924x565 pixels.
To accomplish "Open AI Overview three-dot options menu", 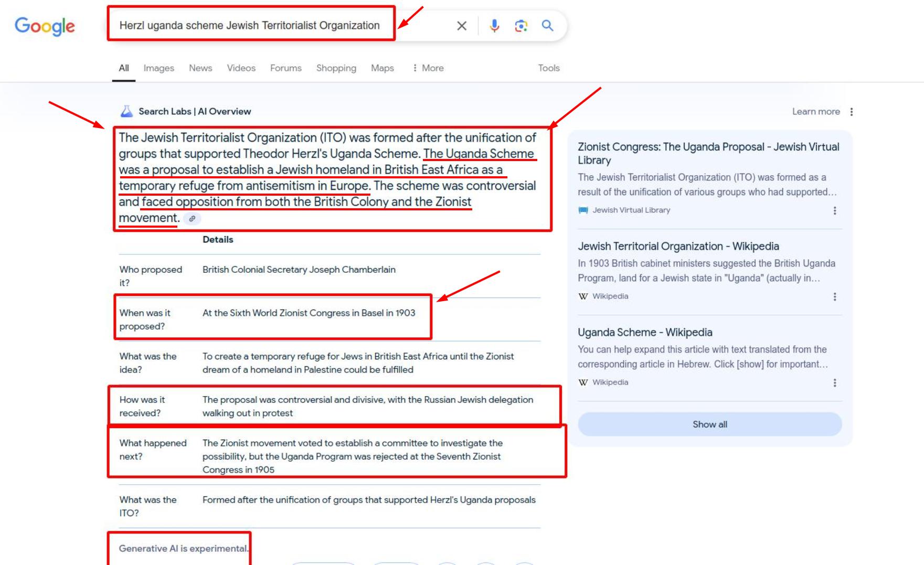I will pyautogui.click(x=851, y=112).
